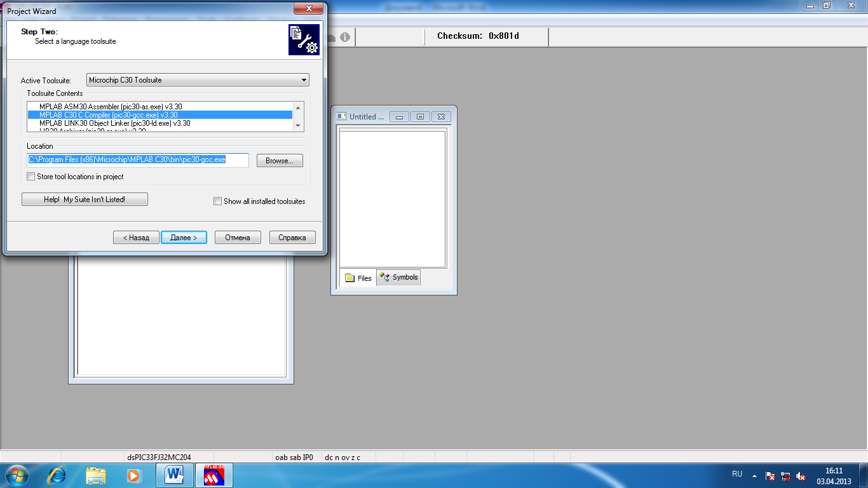Maximize the Untitled workspace window
This screenshot has height=488, width=868.
point(420,116)
